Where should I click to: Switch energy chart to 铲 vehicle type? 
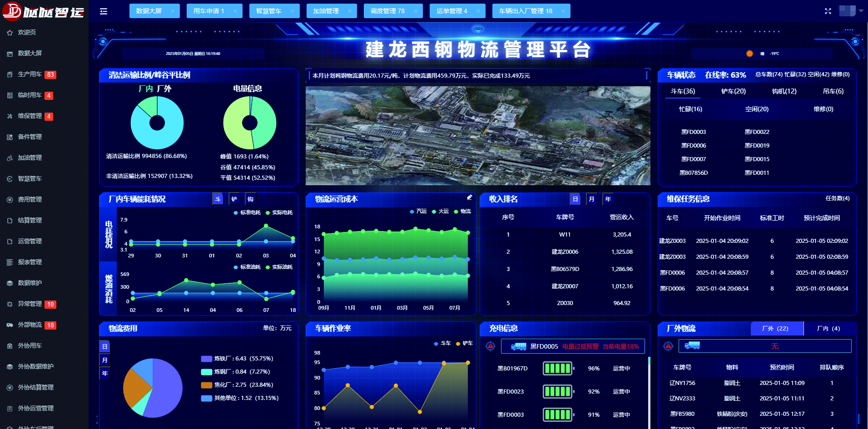point(234,199)
